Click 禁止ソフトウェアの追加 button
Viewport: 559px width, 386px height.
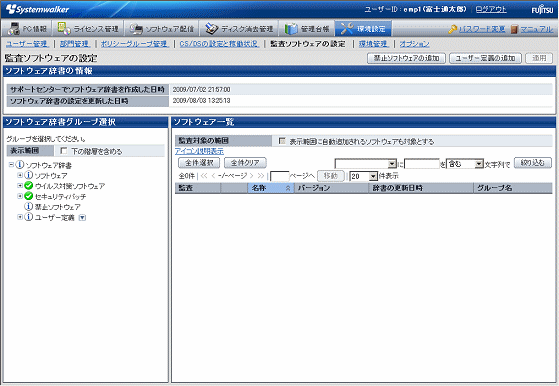[406, 58]
